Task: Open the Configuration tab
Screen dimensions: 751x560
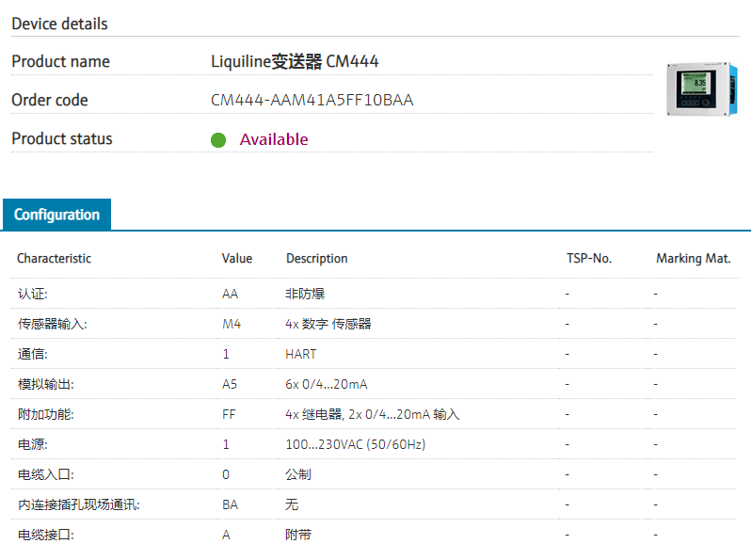Action: coord(56,215)
